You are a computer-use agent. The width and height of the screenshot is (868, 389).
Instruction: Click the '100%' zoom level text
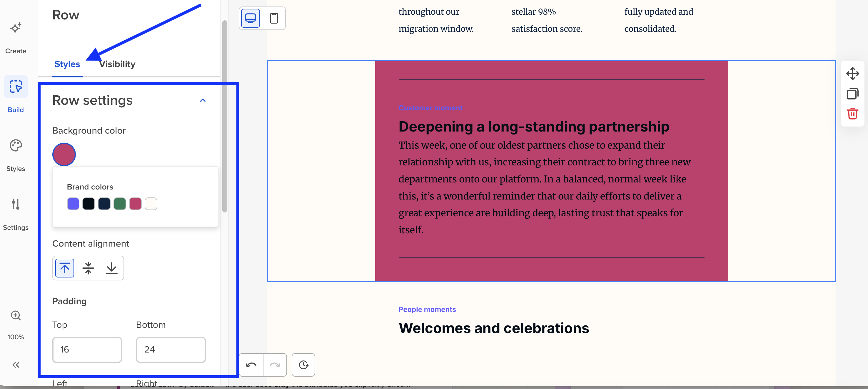pyautogui.click(x=16, y=337)
